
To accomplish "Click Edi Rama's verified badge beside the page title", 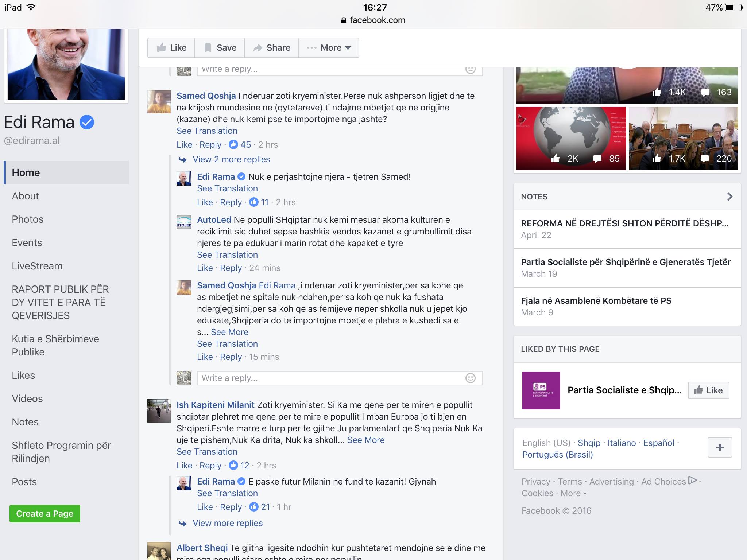I will click(x=87, y=122).
